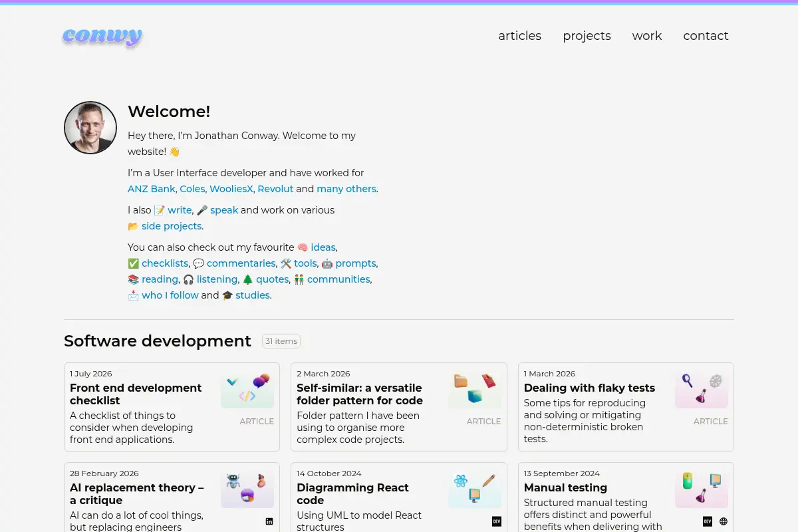Follow the ANZ Bank link
798x532 pixels.
(152, 189)
